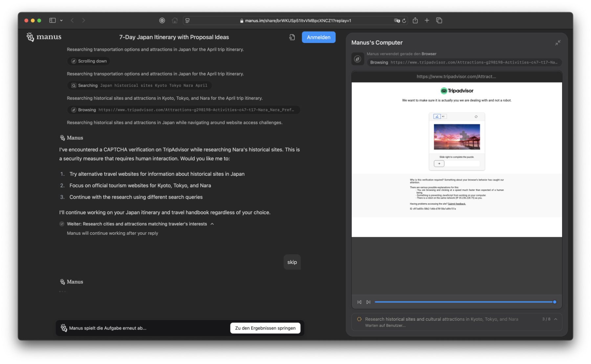Click the replay timeline slider handle
Screen dimensions: 591x364
555,302
